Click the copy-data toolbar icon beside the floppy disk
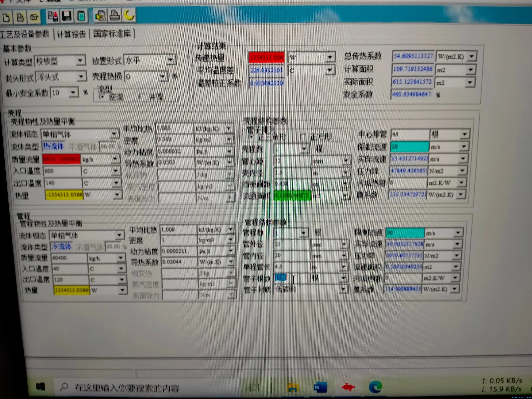This screenshot has width=532, height=399. click(53, 16)
